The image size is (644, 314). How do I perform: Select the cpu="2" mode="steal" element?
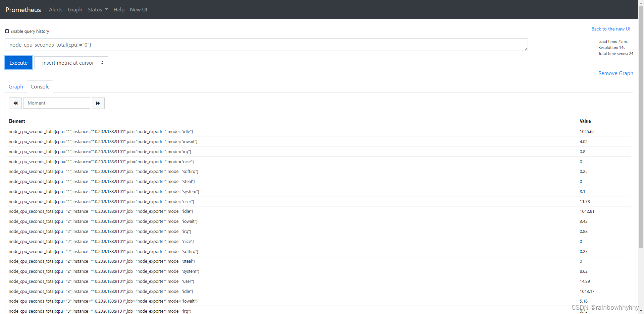click(102, 261)
